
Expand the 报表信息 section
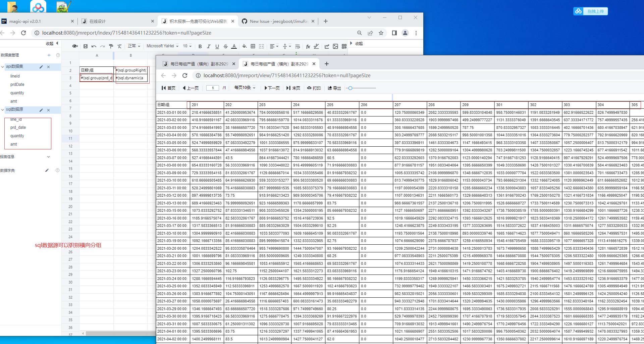48,156
